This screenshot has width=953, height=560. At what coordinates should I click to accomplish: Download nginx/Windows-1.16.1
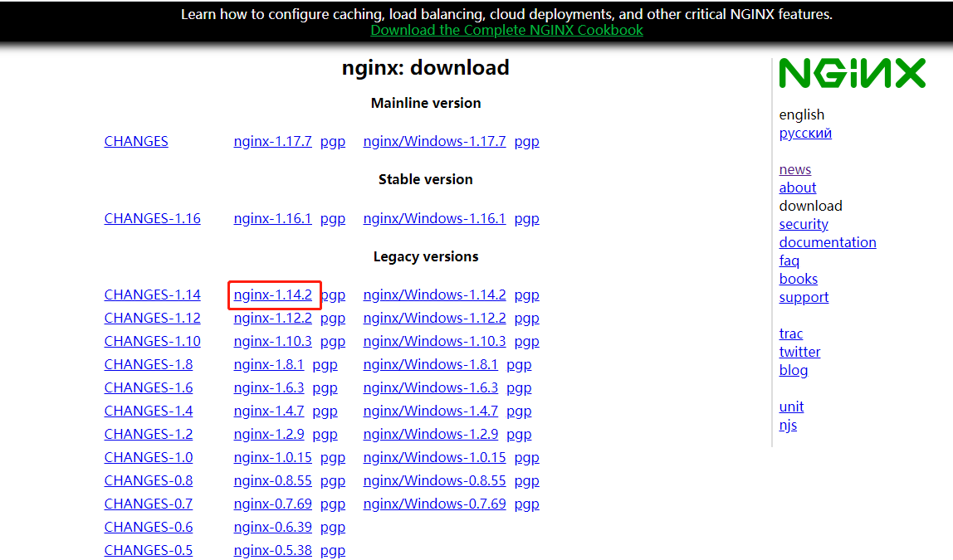point(434,219)
